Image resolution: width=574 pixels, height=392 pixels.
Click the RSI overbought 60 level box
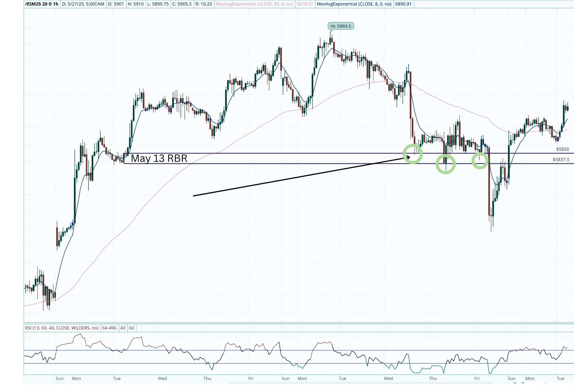(131, 328)
